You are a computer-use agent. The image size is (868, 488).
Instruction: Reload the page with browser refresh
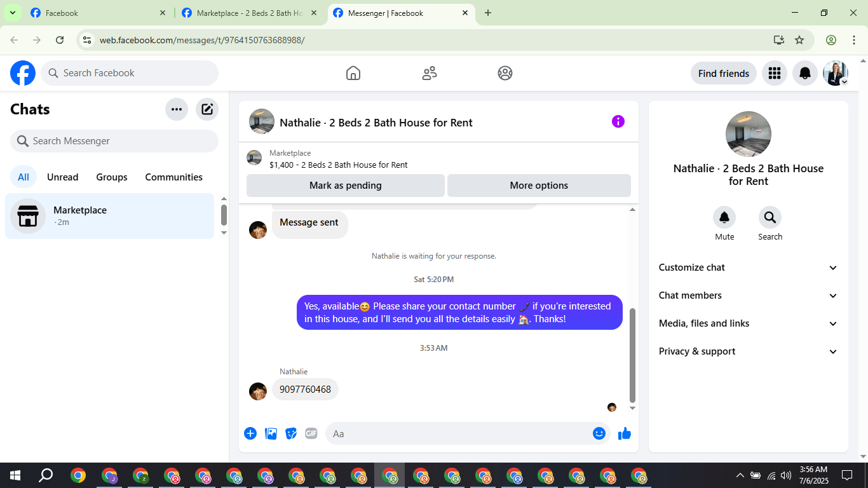click(x=60, y=40)
